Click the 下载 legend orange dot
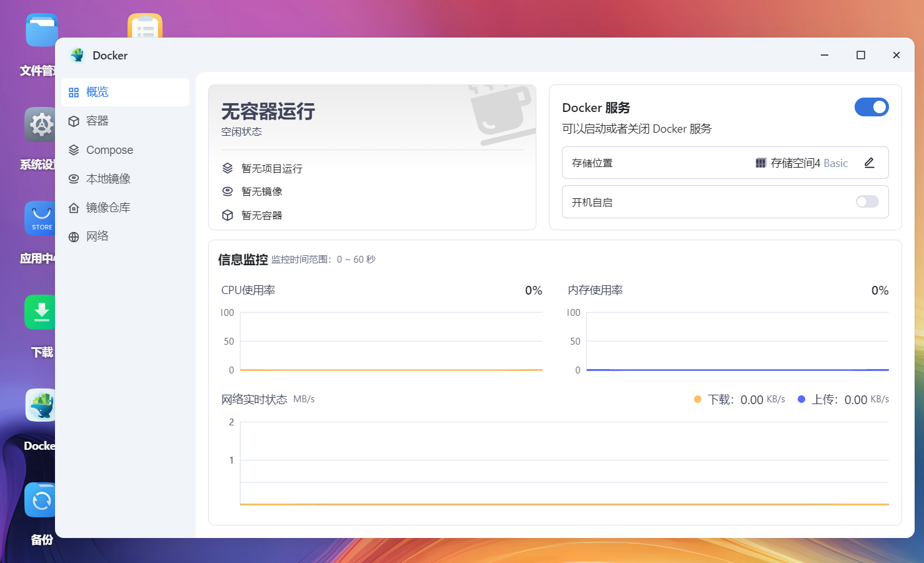Image resolution: width=924 pixels, height=563 pixels. click(698, 399)
